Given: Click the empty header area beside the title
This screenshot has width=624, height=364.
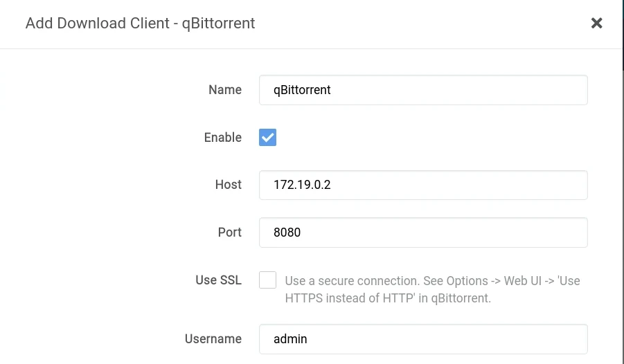Looking at the screenshot, I should 416,24.
